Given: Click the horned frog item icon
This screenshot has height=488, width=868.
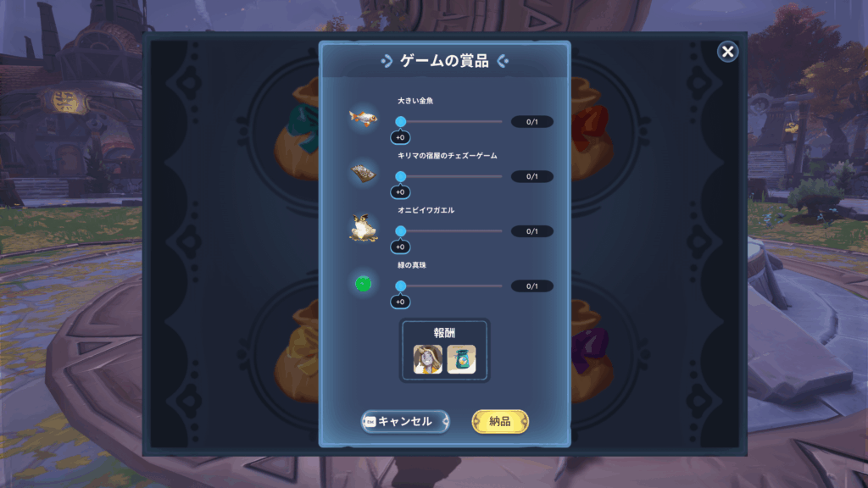Looking at the screenshot, I should click(x=363, y=227).
